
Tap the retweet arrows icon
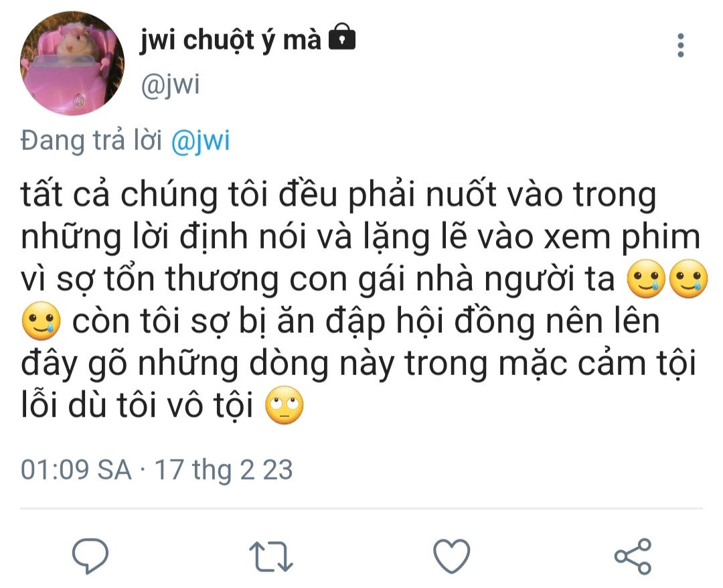click(x=271, y=556)
